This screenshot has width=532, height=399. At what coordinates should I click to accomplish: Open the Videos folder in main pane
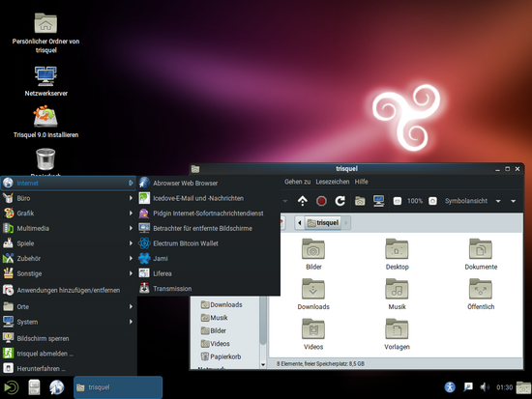(313, 334)
